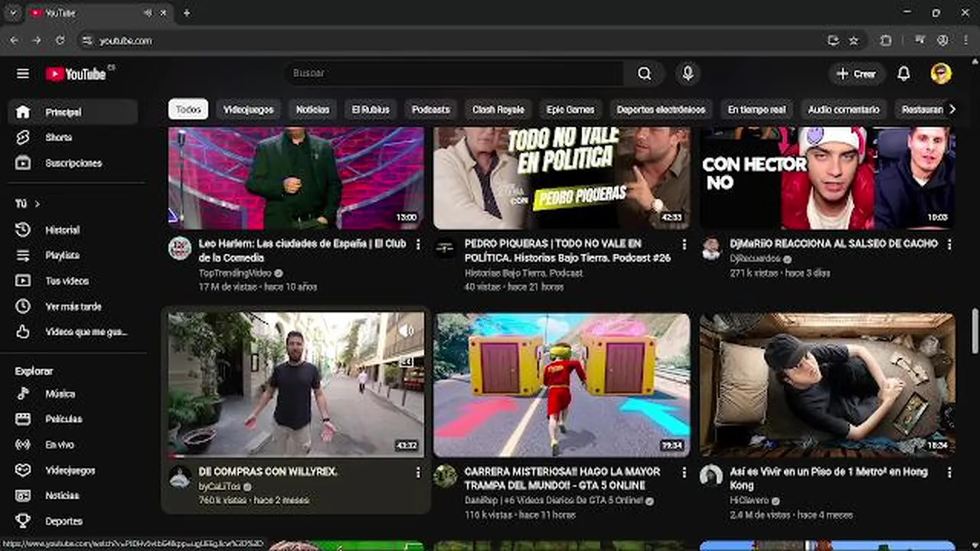Open Música under Explorar
The image size is (980, 551).
(x=73, y=393)
